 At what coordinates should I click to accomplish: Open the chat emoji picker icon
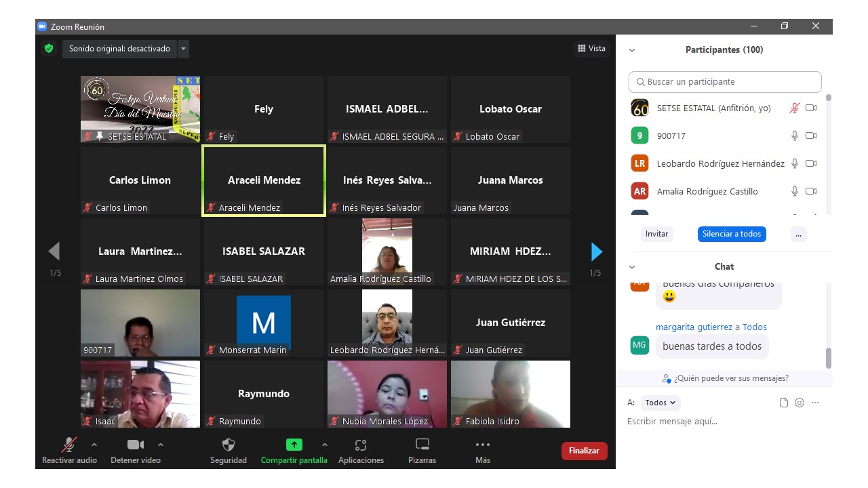pos(800,403)
